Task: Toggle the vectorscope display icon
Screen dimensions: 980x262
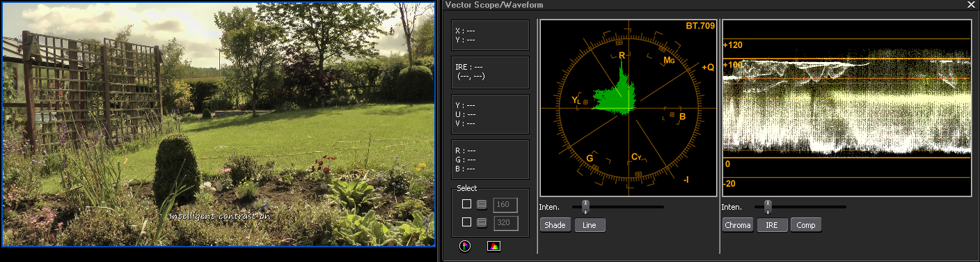Action: pyautogui.click(x=465, y=245)
